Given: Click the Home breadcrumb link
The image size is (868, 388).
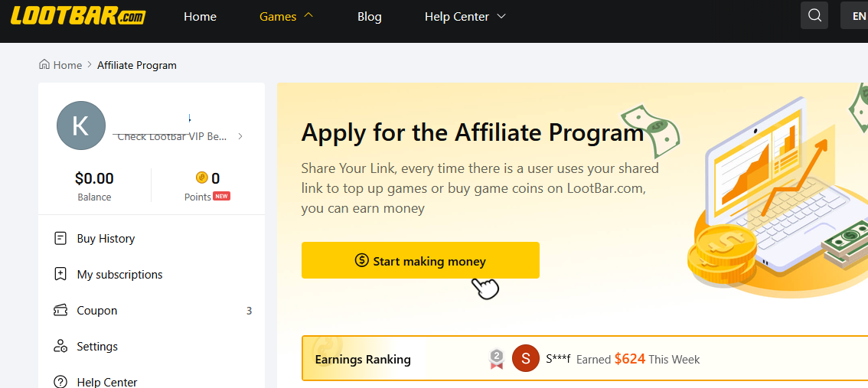Looking at the screenshot, I should 67,65.
